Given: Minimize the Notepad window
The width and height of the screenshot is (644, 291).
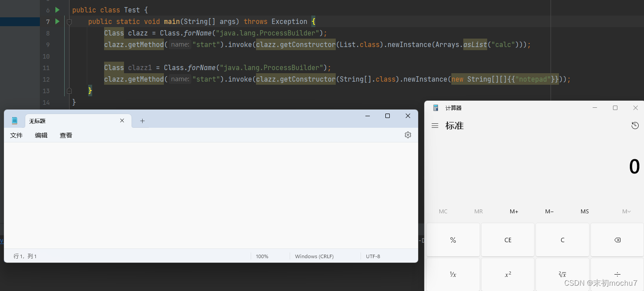Looking at the screenshot, I should 368,116.
